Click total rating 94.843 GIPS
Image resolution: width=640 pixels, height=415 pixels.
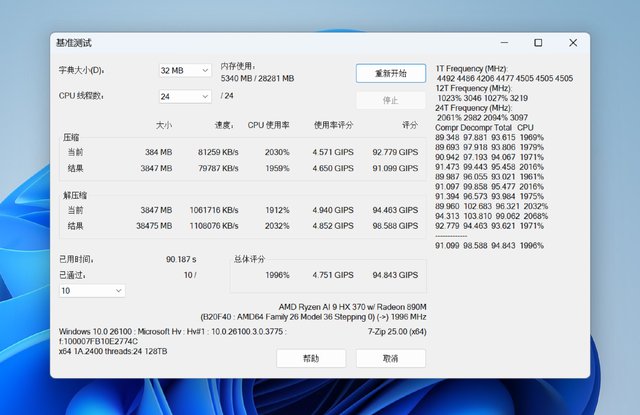coord(395,275)
